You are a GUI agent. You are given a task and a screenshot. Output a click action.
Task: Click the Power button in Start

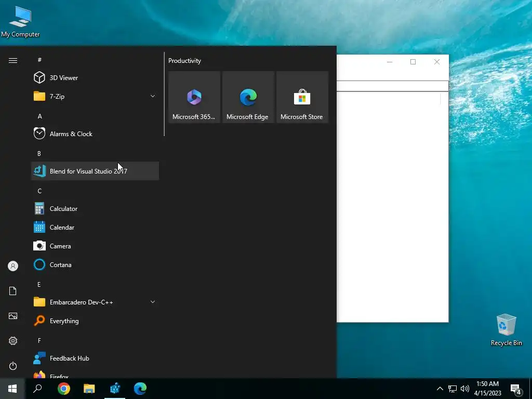[x=13, y=366]
